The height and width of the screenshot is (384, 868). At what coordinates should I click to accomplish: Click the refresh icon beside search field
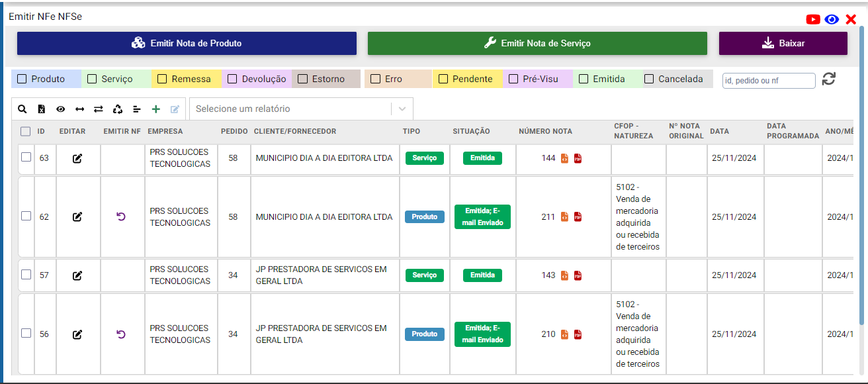829,79
